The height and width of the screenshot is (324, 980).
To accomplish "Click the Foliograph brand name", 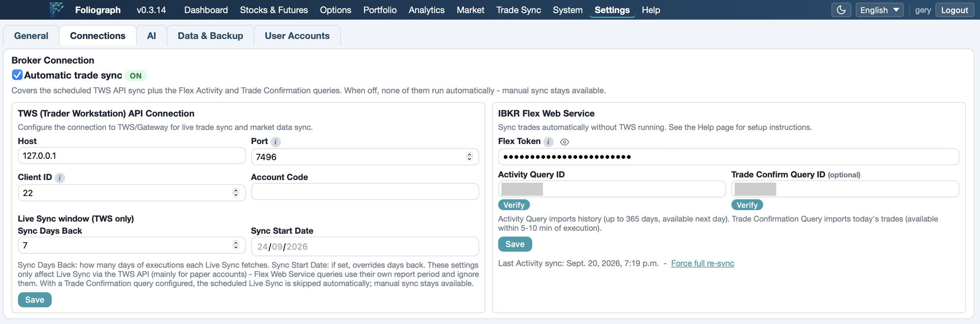I will (98, 10).
